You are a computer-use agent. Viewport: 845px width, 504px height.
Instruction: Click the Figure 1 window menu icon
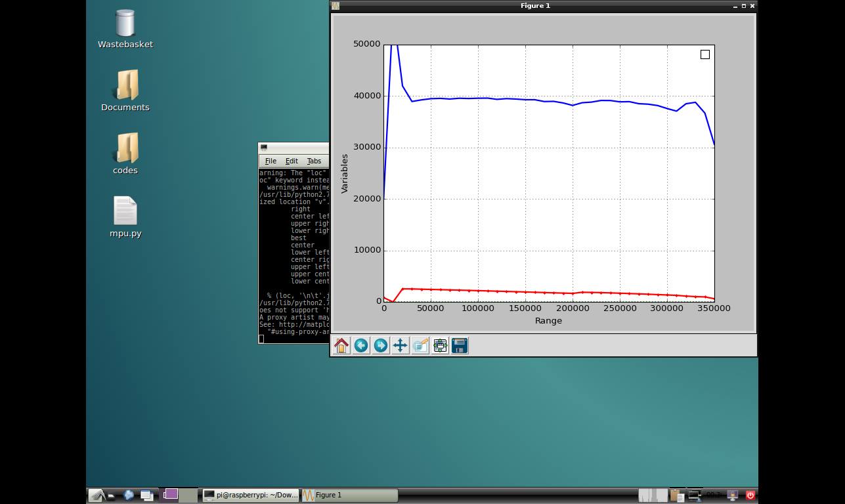pos(336,5)
